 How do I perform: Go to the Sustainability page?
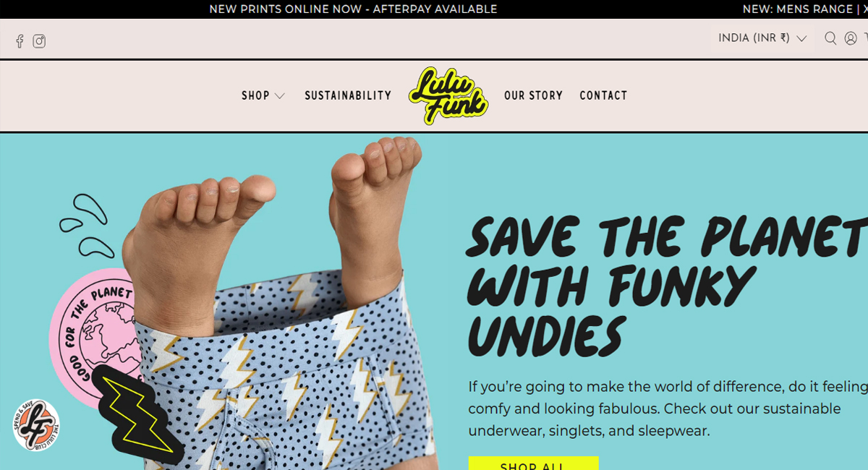tap(348, 95)
